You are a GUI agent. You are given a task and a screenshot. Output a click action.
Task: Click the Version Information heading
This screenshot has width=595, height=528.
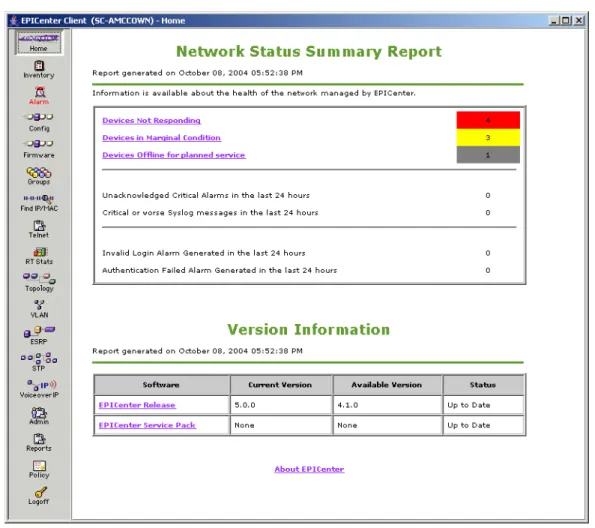(x=309, y=329)
